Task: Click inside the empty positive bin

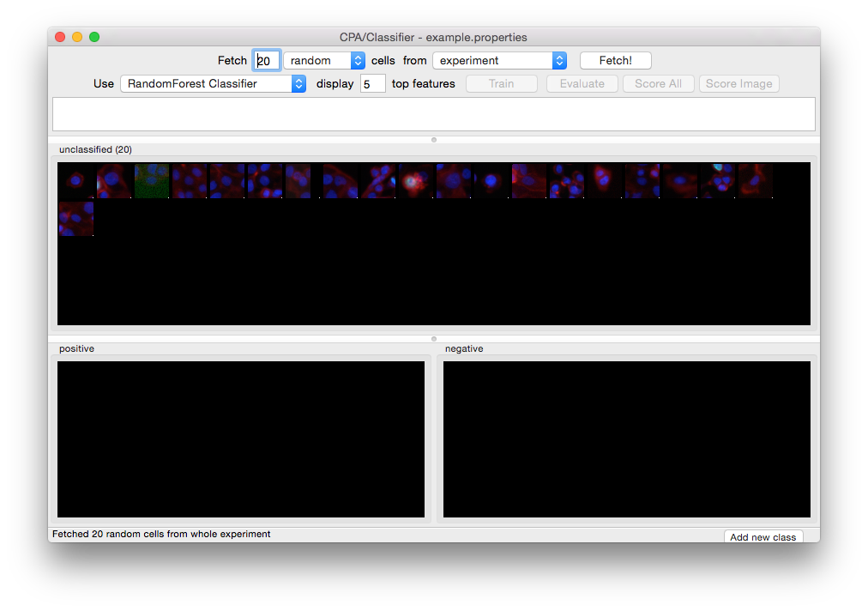Action: [x=241, y=439]
